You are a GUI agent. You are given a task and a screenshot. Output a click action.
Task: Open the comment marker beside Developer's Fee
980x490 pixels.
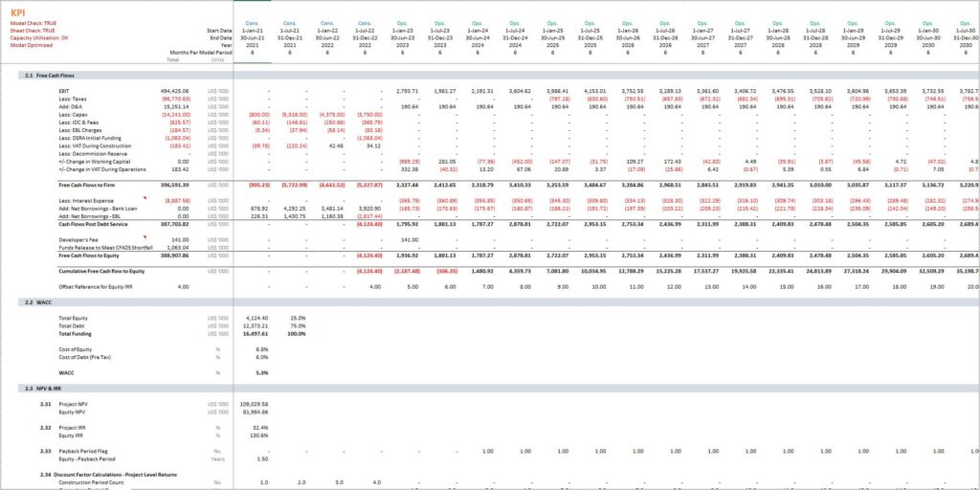[x=145, y=237]
